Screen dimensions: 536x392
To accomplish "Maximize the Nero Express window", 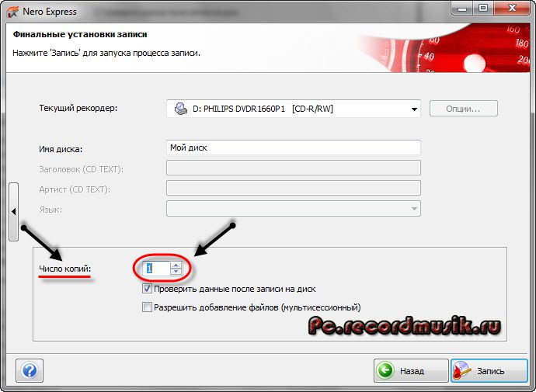I will click(x=483, y=9).
